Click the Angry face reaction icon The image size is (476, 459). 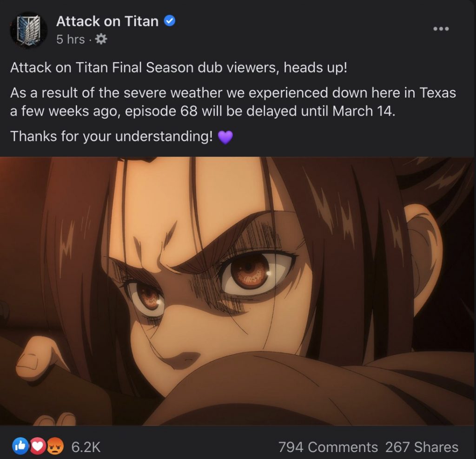tap(55, 446)
